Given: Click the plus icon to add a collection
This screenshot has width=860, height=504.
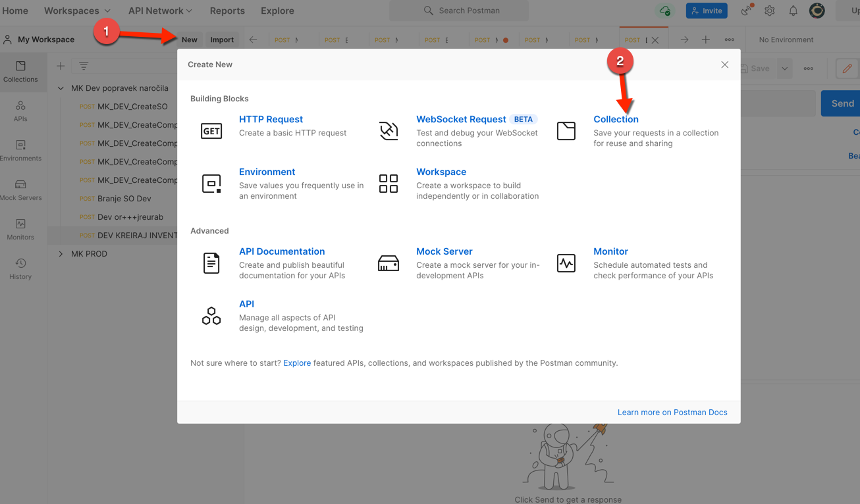Looking at the screenshot, I should pyautogui.click(x=61, y=66).
